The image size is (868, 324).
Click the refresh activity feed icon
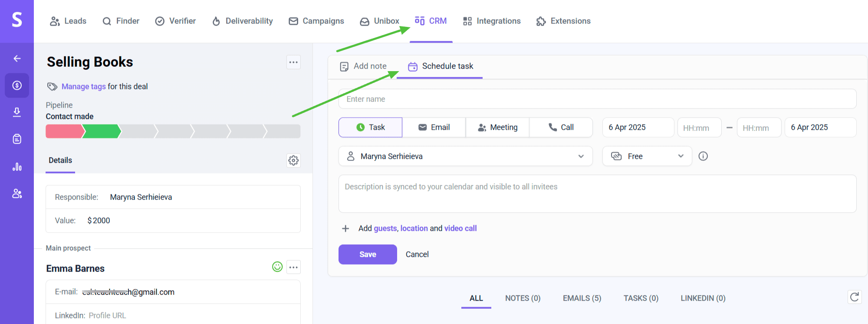click(854, 297)
